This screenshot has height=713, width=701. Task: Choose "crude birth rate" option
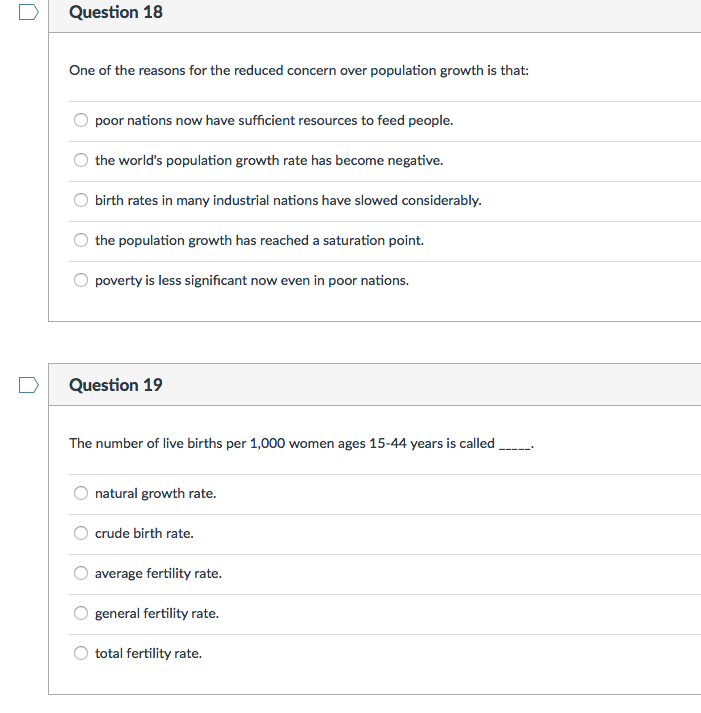tap(82, 534)
